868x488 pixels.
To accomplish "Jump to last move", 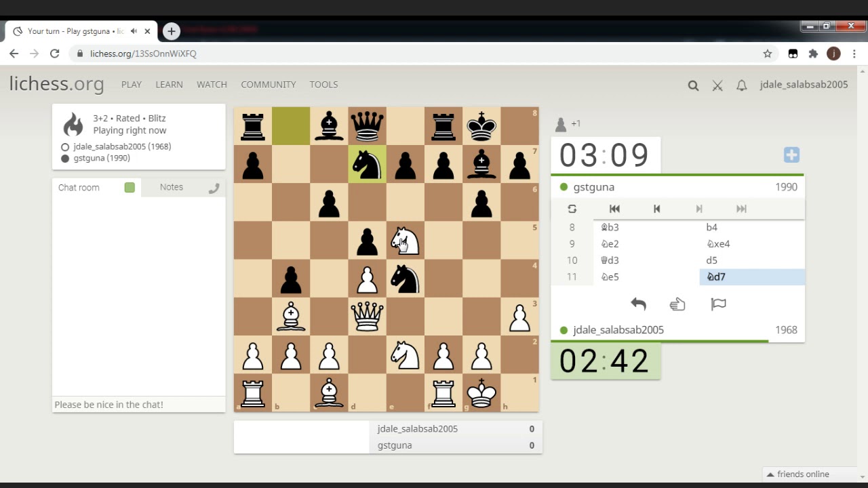I will point(741,209).
